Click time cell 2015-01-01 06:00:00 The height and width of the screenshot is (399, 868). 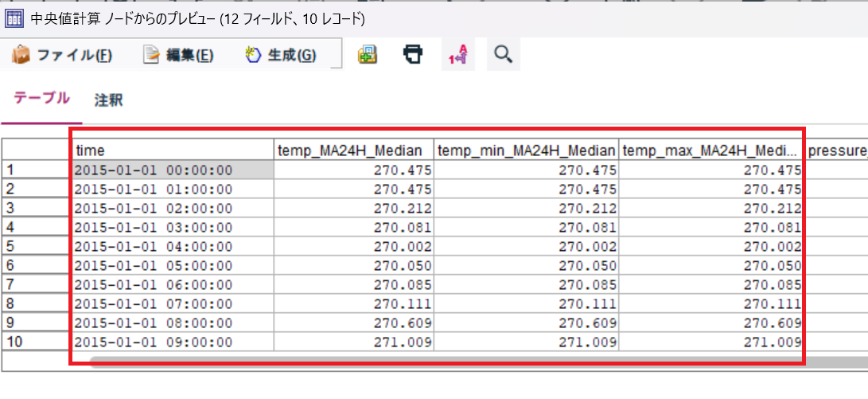[173, 284]
